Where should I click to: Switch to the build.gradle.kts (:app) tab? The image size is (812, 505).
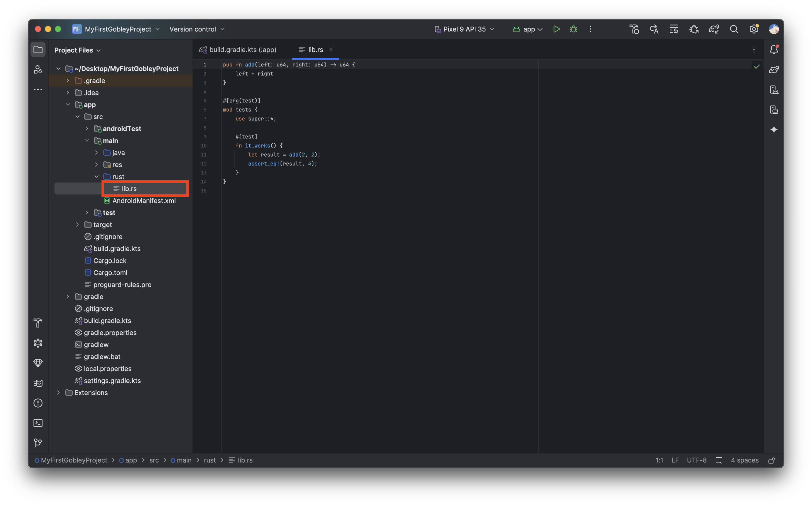238,50
